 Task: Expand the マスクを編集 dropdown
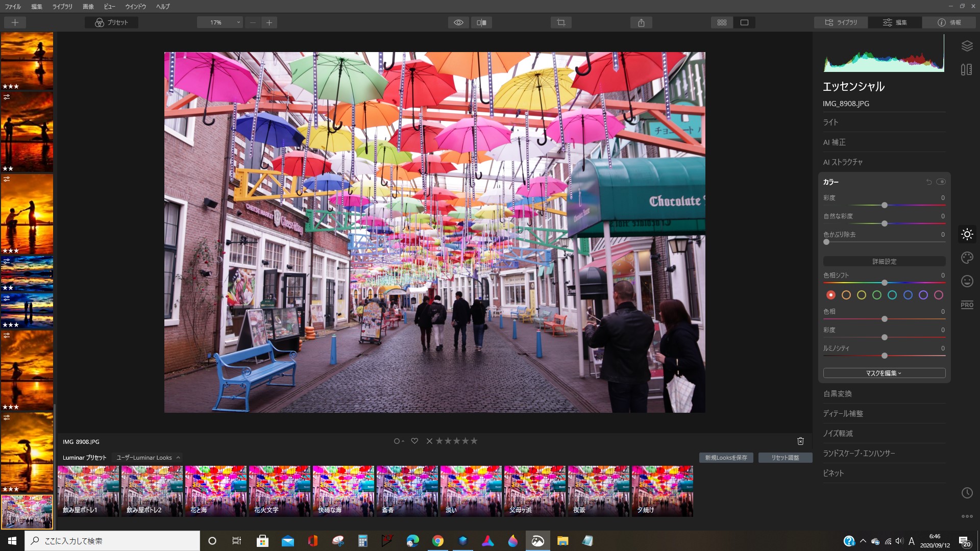[884, 373]
